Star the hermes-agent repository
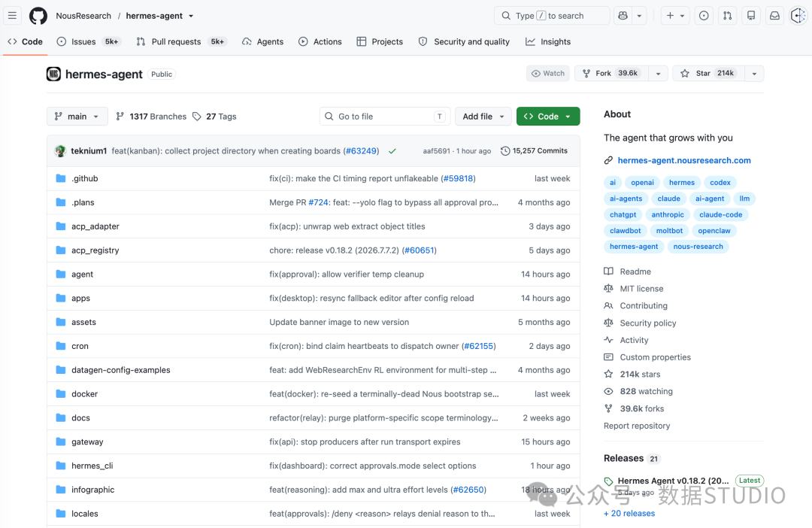Screen dimensions: 812x528 [708, 74]
